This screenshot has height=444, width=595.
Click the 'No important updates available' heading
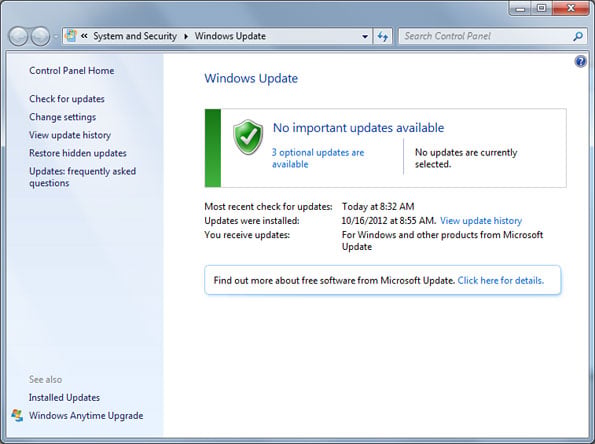click(x=358, y=128)
